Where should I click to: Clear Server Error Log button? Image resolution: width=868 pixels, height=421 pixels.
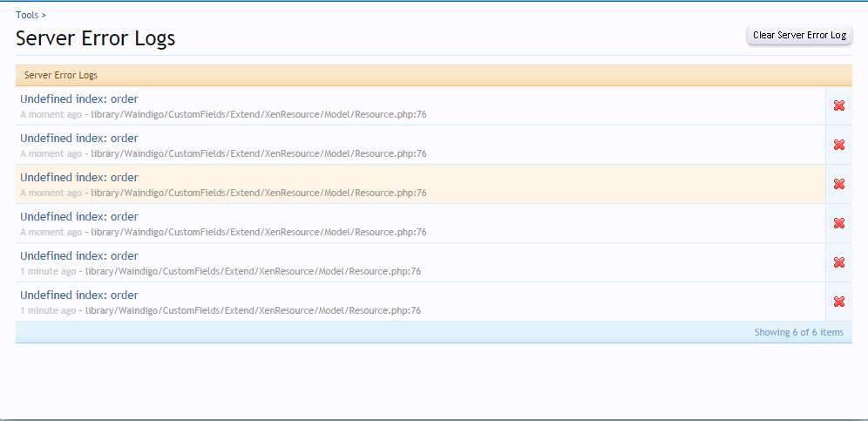tap(799, 35)
